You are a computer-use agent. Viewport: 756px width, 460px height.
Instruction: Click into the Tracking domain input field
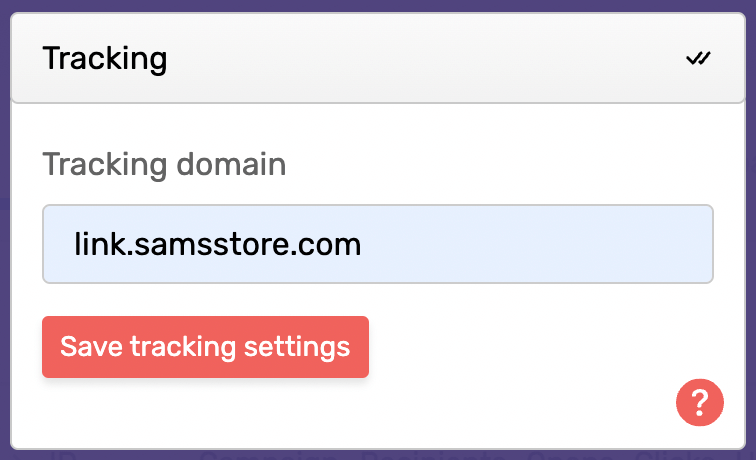[x=378, y=244]
